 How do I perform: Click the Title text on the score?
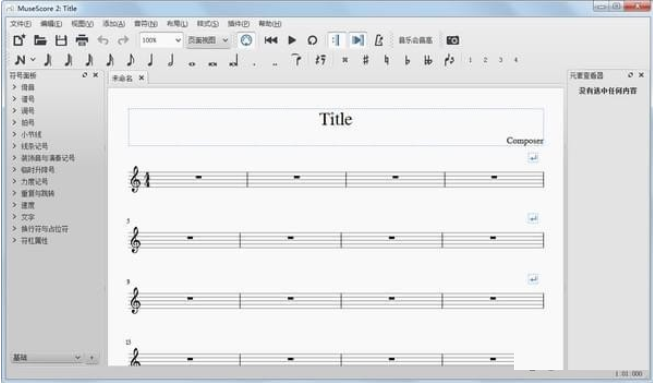click(336, 119)
